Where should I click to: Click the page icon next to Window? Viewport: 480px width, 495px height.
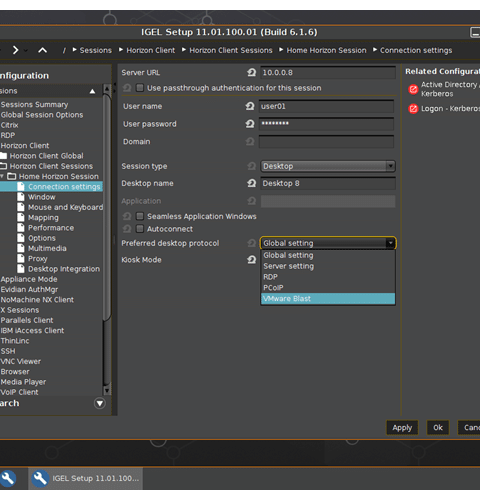click(x=21, y=197)
